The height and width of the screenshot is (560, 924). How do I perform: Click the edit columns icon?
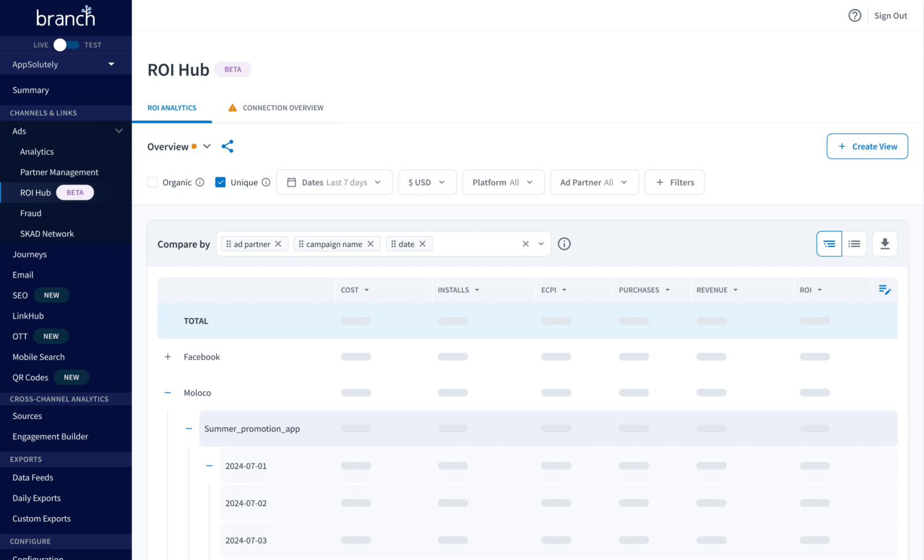[x=884, y=290]
